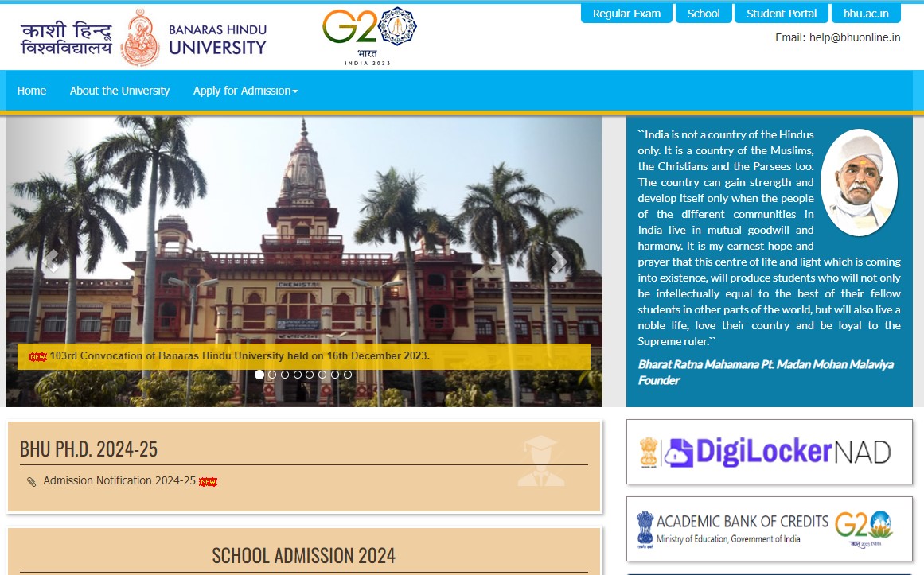
Task: Open Admission Notification 2024-25 link
Action: (x=119, y=480)
